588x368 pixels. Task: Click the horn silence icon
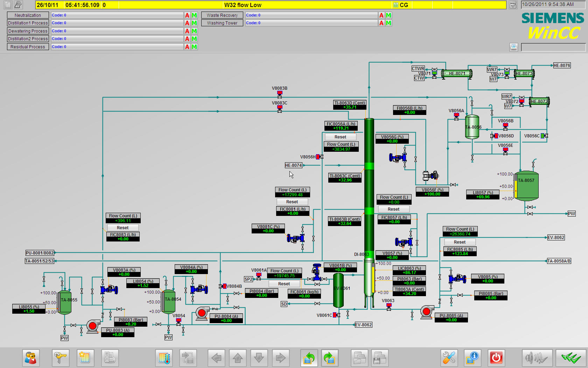537,358
